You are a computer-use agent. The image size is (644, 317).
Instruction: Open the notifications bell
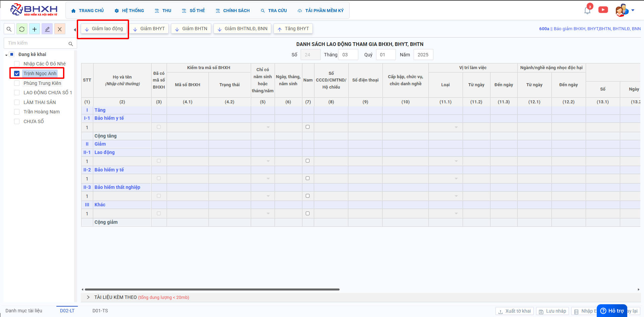[587, 10]
